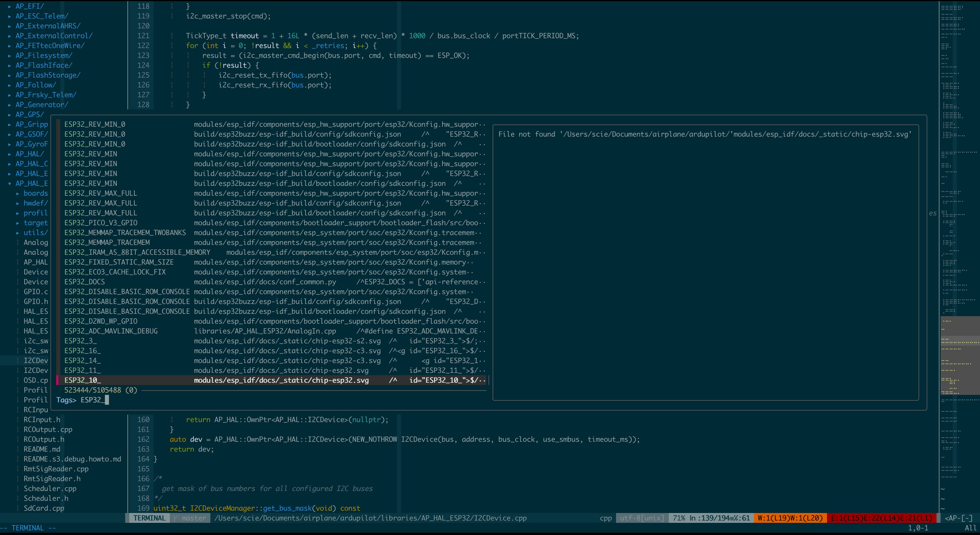980x535 pixels.
Task: Expand the AP_ExternalControl/ folder arrow
Action: point(10,36)
